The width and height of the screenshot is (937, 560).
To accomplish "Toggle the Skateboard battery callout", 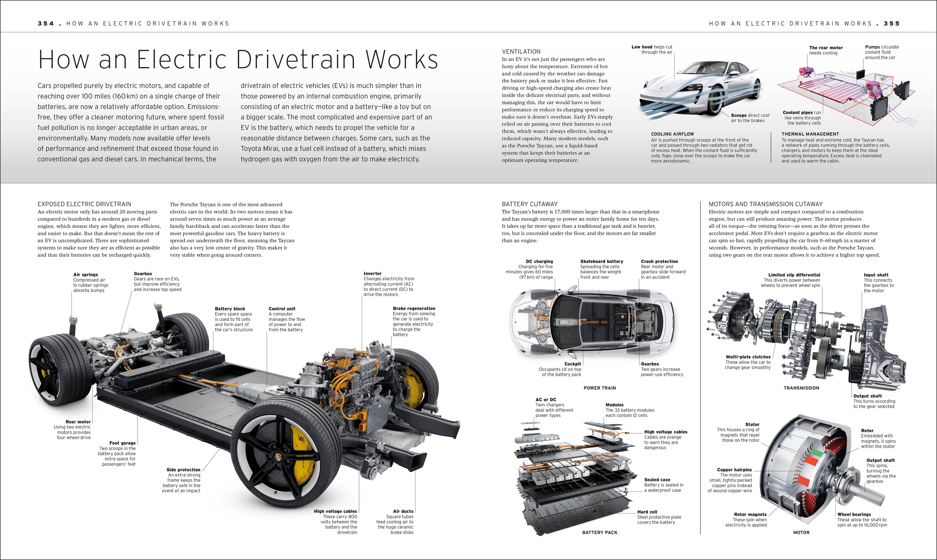I will [x=601, y=261].
